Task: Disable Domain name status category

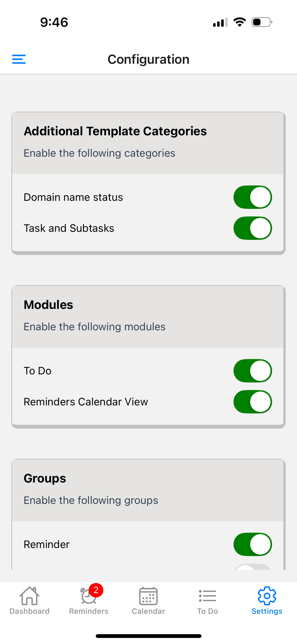Action: [252, 197]
